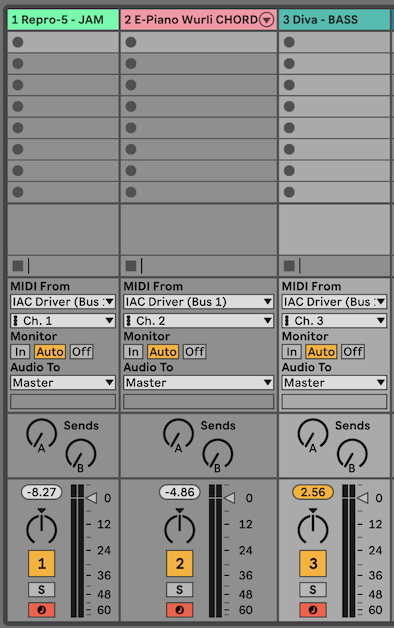
Task: Click empty output channel box under Diva BASS Master
Action: click(x=334, y=401)
